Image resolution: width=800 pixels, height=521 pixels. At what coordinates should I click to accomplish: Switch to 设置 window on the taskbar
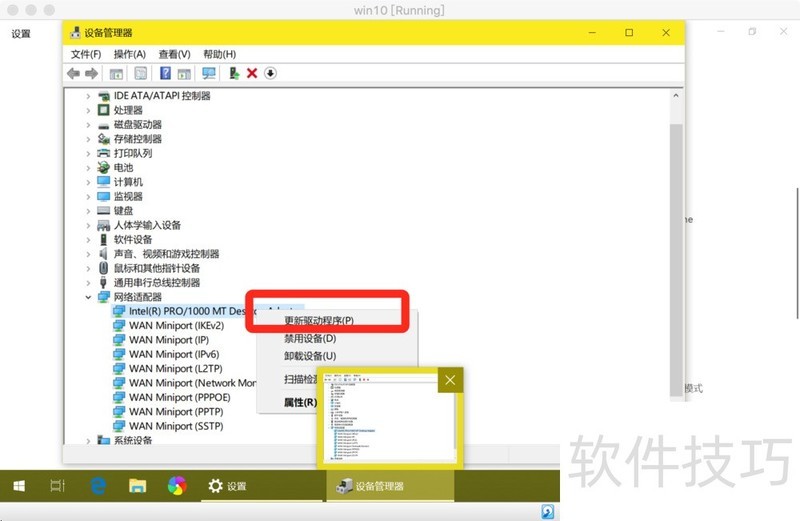pyautogui.click(x=227, y=486)
